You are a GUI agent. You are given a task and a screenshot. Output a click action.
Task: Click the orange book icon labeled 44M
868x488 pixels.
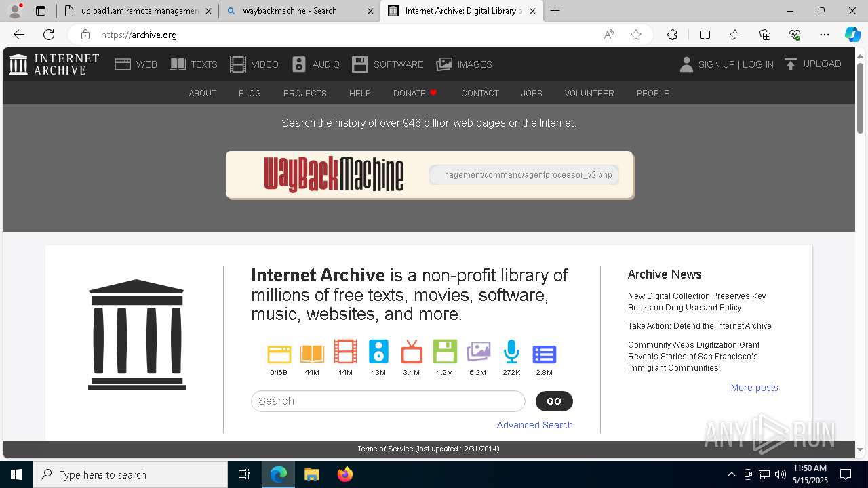[312, 353]
